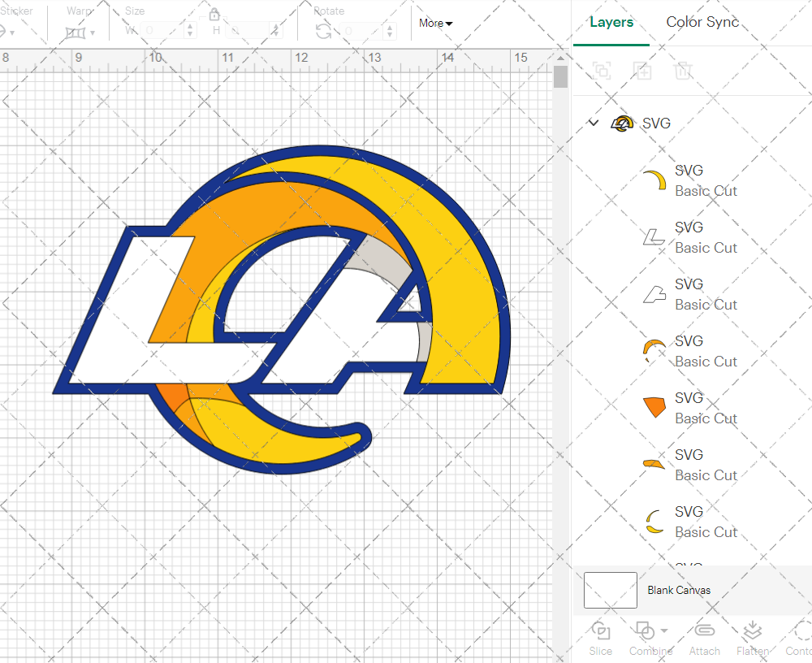Image resolution: width=812 pixels, height=663 pixels.
Task: Click the Contour tool
Action: pyautogui.click(x=798, y=639)
